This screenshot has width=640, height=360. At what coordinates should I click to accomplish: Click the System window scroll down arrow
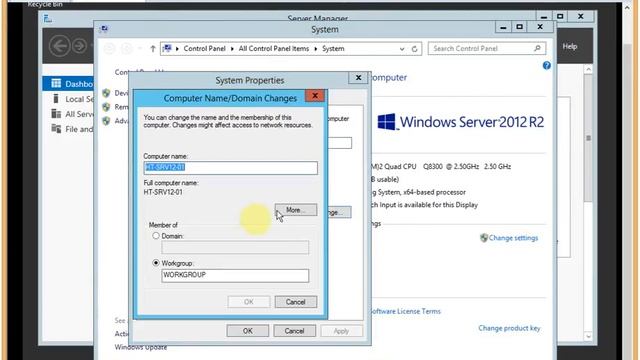click(x=588, y=336)
